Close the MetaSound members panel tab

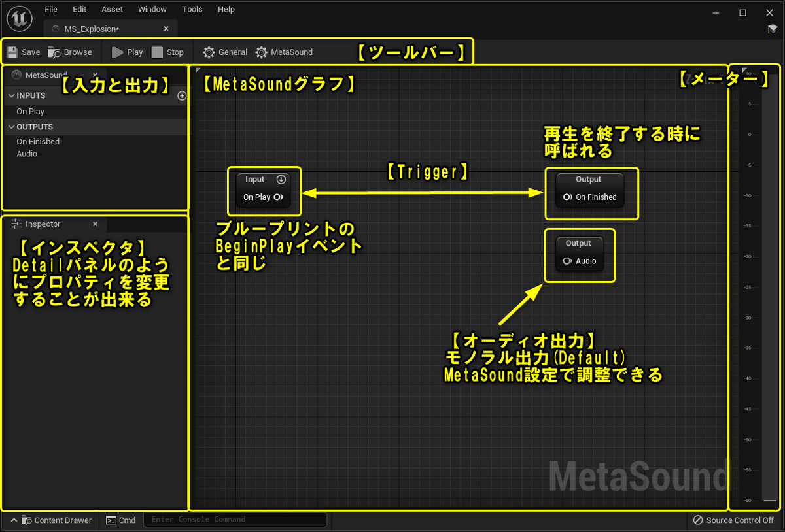point(95,75)
